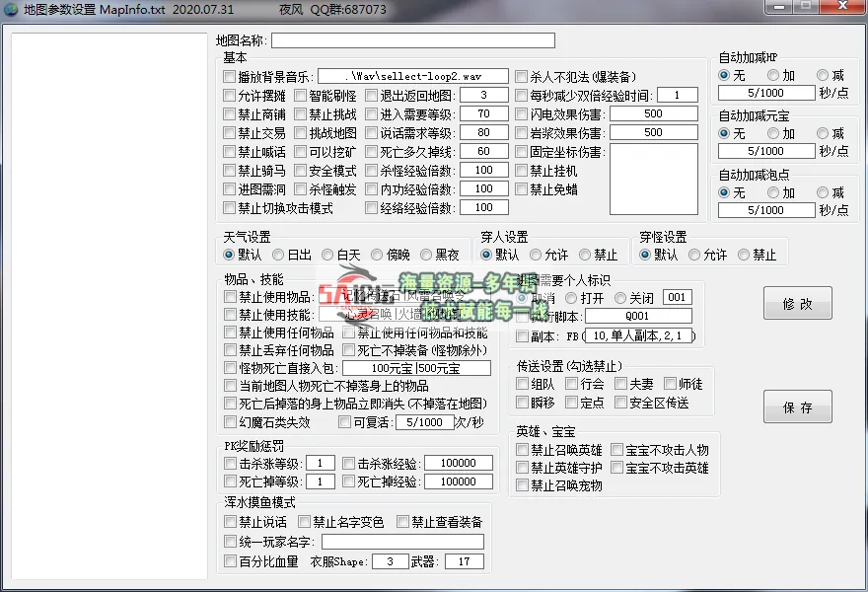Enable 禁止召唤英雄 checkbox
This screenshot has width=868, height=592.
[x=522, y=449]
